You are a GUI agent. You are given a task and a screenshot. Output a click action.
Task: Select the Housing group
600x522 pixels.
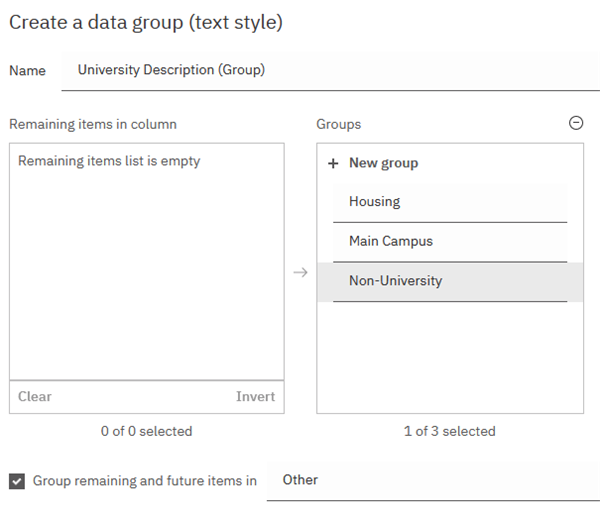[x=450, y=203]
